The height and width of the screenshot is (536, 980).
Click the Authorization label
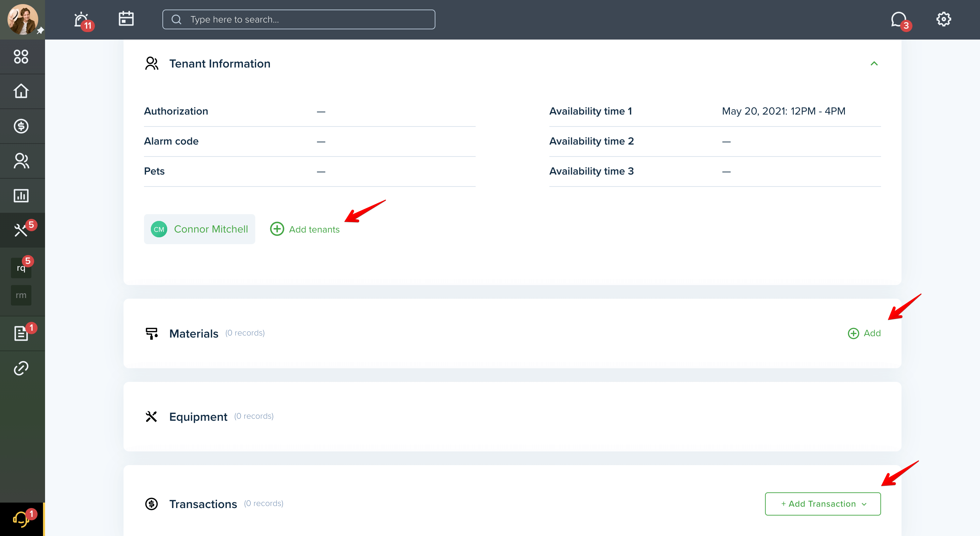pyautogui.click(x=176, y=111)
